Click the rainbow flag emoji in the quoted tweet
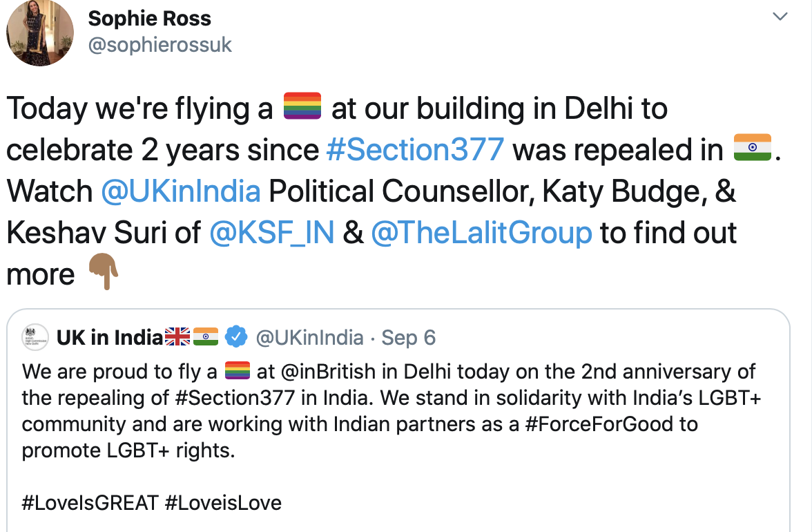This screenshot has height=532, width=812. point(237,372)
